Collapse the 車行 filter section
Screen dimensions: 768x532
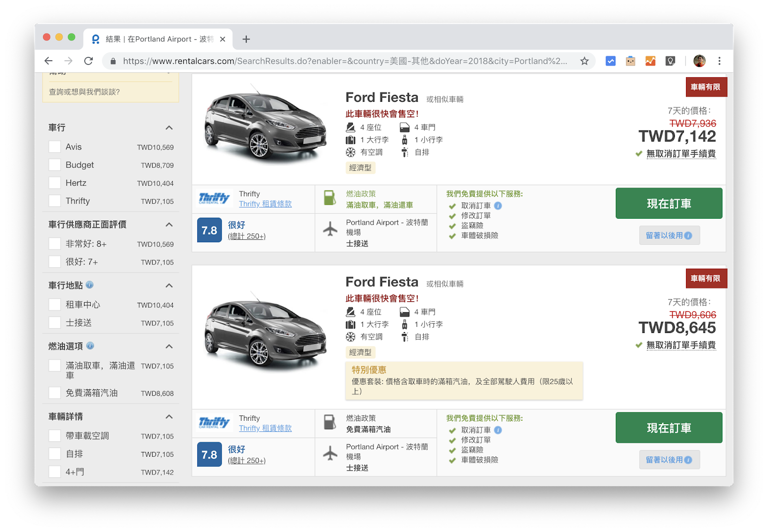(x=169, y=128)
